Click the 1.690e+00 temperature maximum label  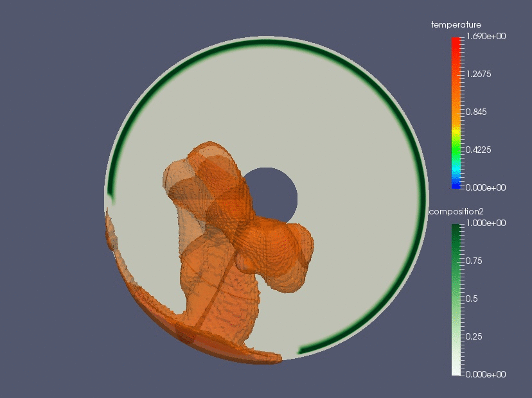pyautogui.click(x=486, y=37)
